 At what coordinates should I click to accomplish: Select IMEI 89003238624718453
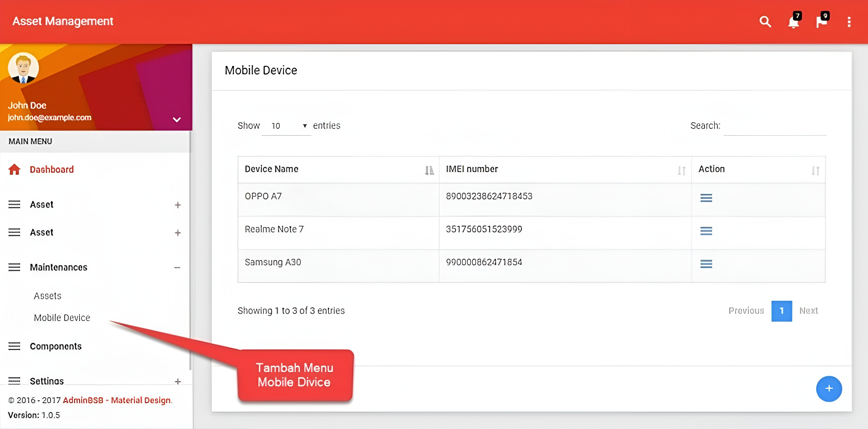[x=489, y=196]
